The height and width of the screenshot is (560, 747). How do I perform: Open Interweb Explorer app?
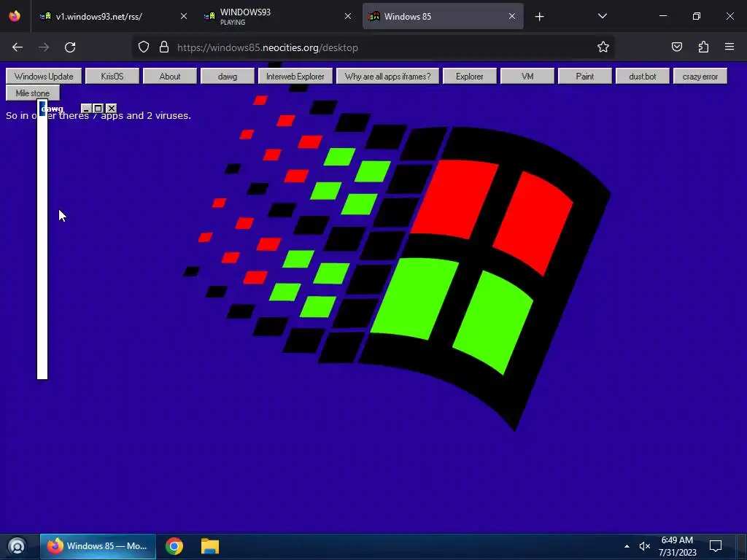pyautogui.click(x=295, y=76)
